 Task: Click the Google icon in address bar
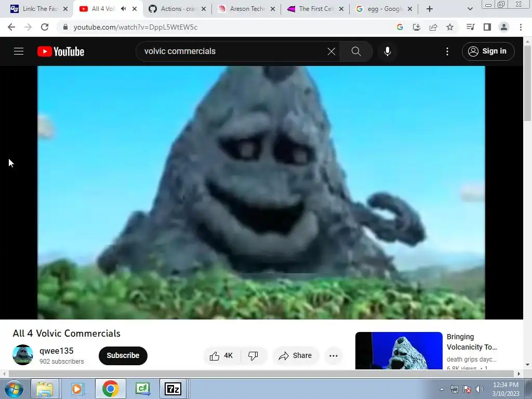click(x=400, y=27)
